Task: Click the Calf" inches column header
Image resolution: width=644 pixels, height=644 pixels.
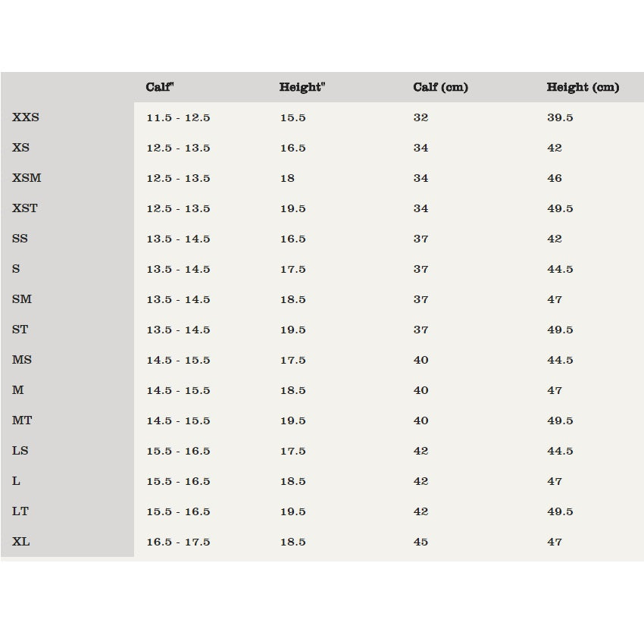Action: point(160,87)
